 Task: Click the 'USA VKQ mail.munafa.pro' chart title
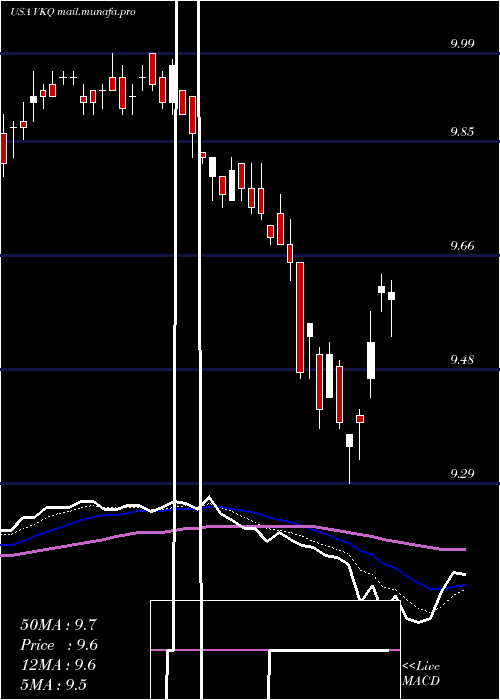pyautogui.click(x=73, y=12)
